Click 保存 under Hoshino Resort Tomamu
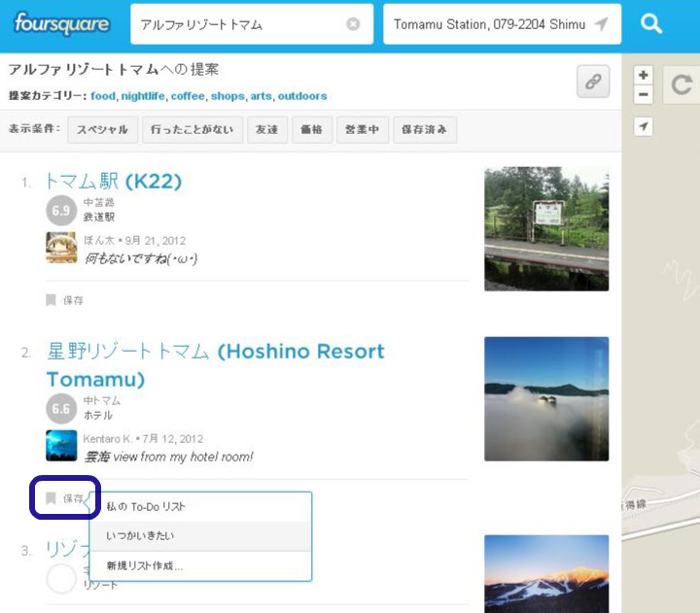This screenshot has height=613, width=700. click(x=73, y=498)
